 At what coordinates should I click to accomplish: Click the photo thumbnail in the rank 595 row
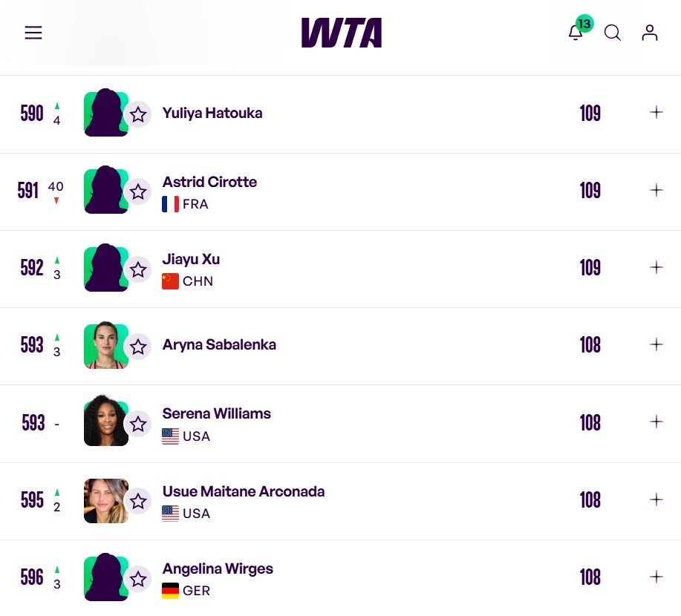pos(106,500)
